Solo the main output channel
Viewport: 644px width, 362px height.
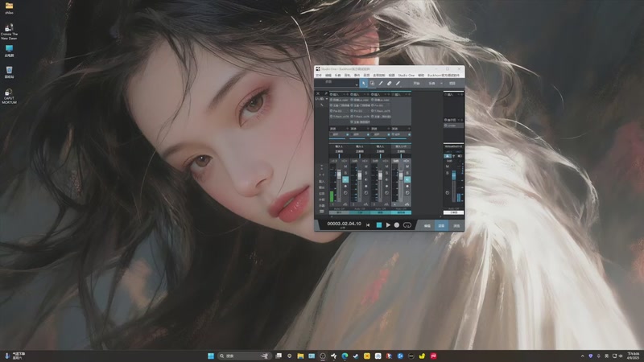[x=448, y=173]
